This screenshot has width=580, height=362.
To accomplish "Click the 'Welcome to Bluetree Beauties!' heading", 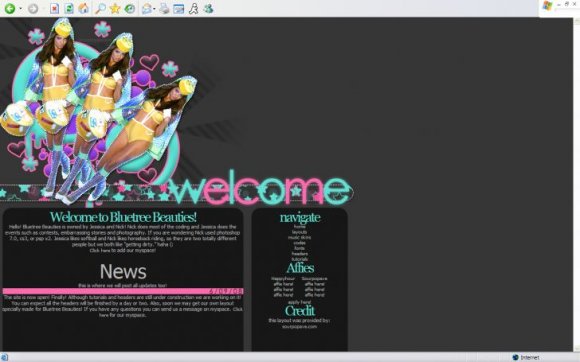I will (123, 217).
